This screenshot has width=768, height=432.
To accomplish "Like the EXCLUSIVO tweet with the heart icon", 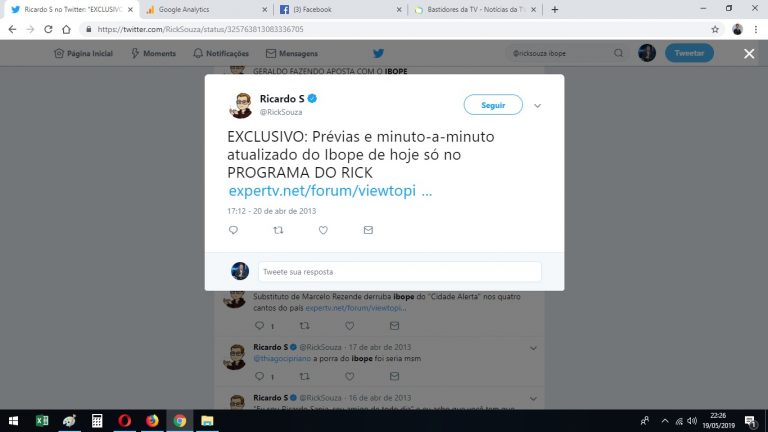I will (323, 230).
